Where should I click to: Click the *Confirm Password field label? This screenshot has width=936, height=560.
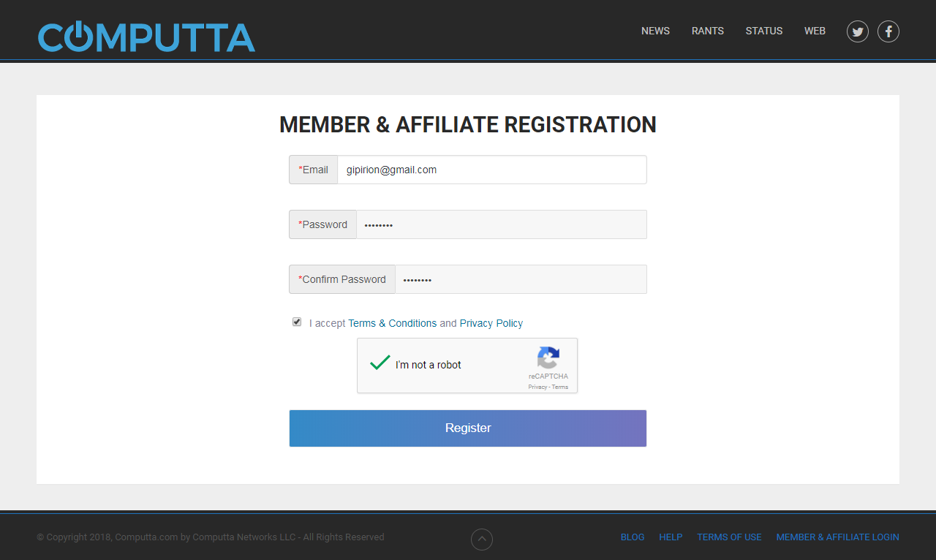pos(342,279)
